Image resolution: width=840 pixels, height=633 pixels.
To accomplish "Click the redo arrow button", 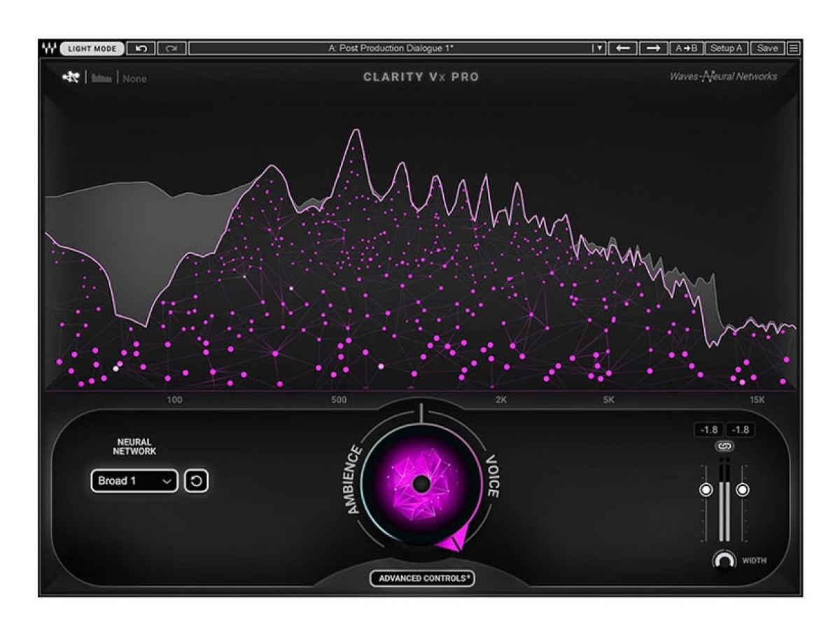I will pos(171,48).
